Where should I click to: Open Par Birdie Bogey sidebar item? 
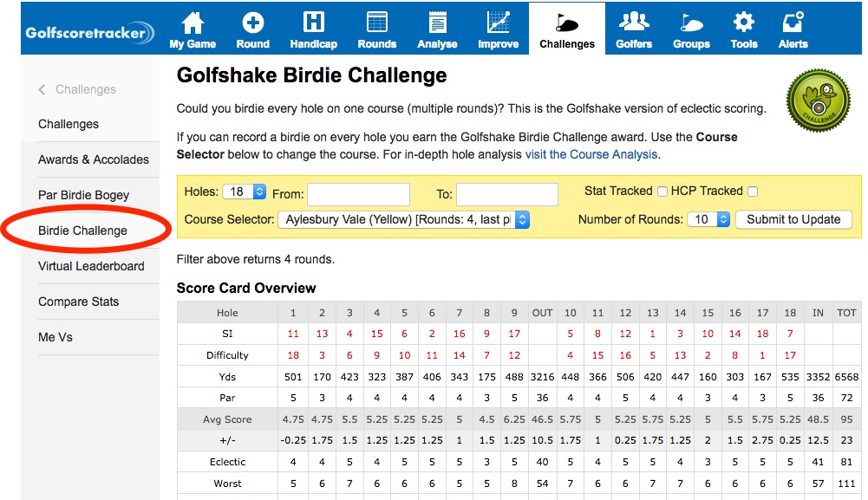click(83, 195)
